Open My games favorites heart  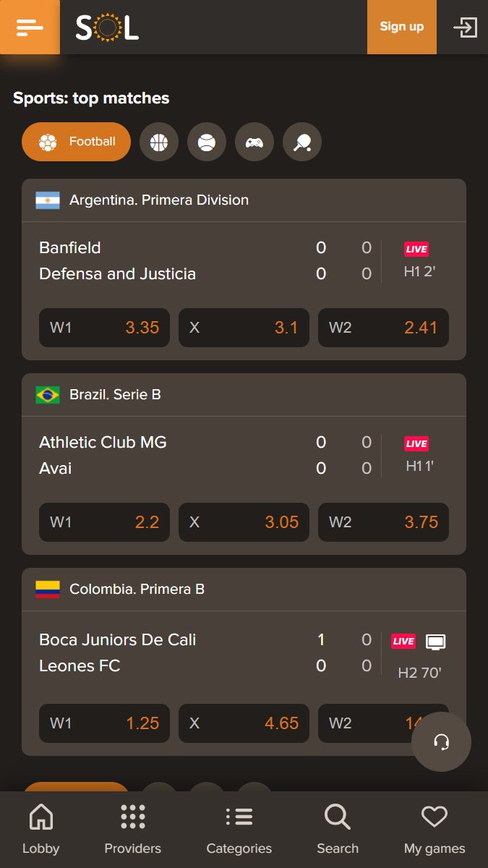point(435,830)
